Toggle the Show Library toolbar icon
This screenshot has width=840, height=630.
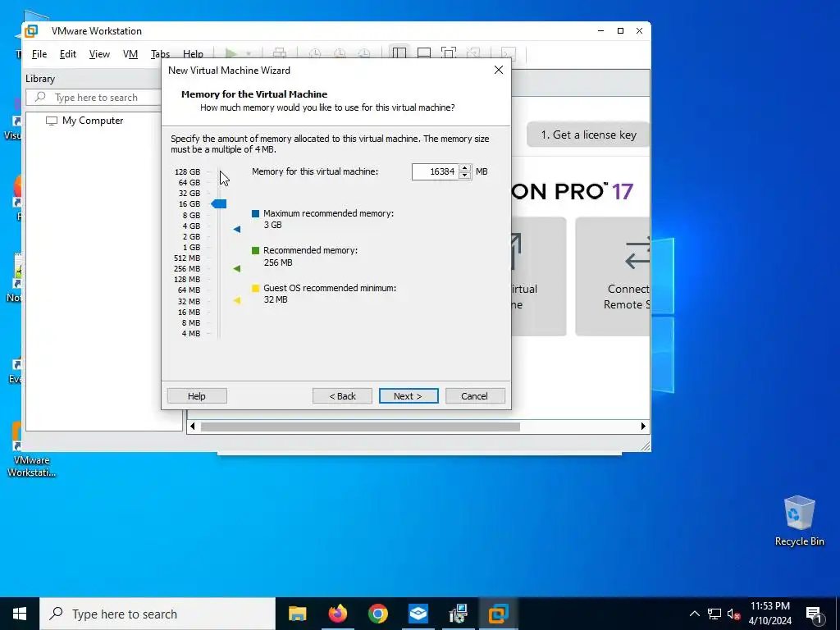[x=399, y=53]
